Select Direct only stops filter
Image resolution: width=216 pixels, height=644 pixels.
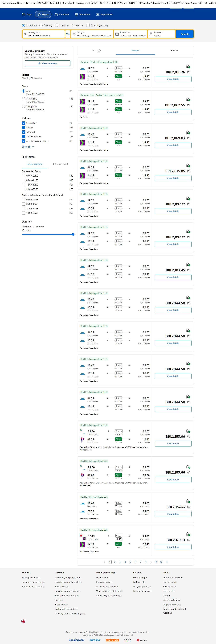point(24,99)
